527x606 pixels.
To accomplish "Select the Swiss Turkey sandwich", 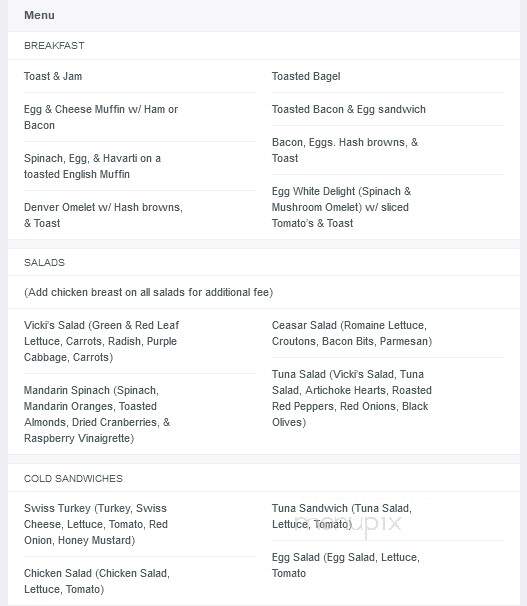I will point(96,524).
